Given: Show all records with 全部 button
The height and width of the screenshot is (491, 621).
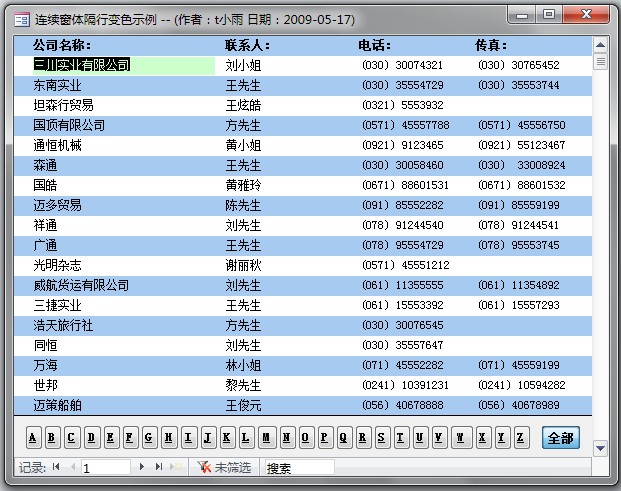Looking at the screenshot, I should [x=560, y=438].
